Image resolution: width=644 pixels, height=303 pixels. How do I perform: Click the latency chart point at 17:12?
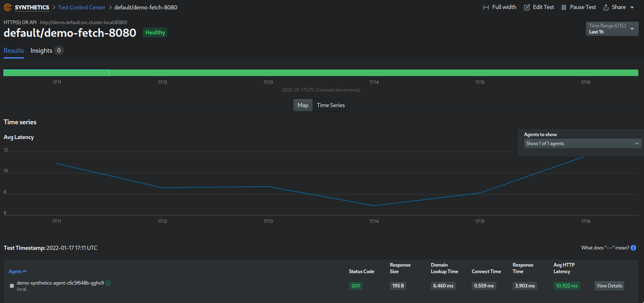162,188
